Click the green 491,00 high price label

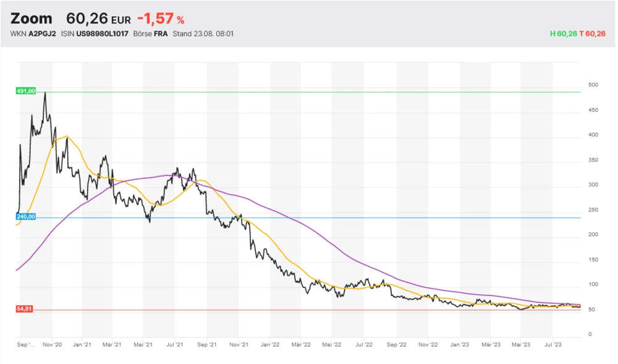click(25, 91)
